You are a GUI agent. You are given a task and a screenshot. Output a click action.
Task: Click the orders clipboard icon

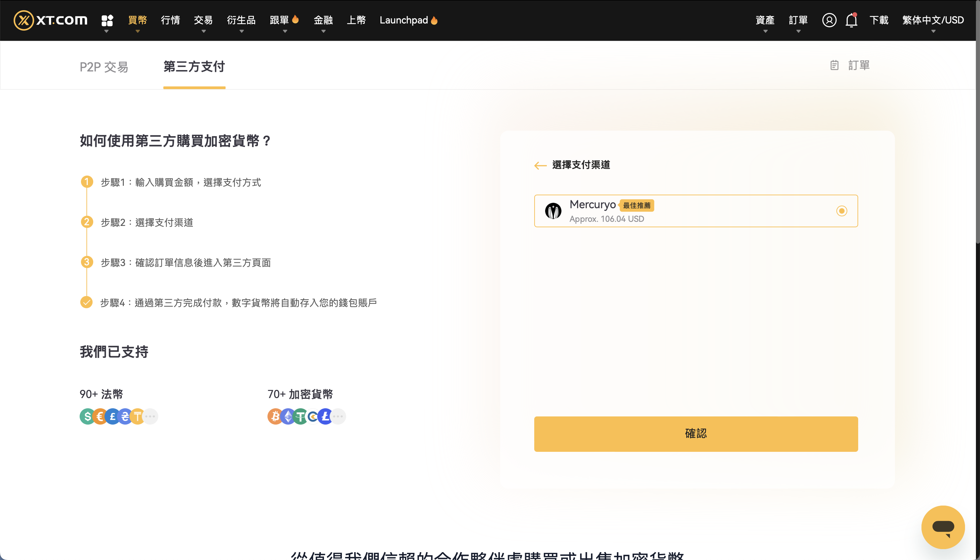834,65
